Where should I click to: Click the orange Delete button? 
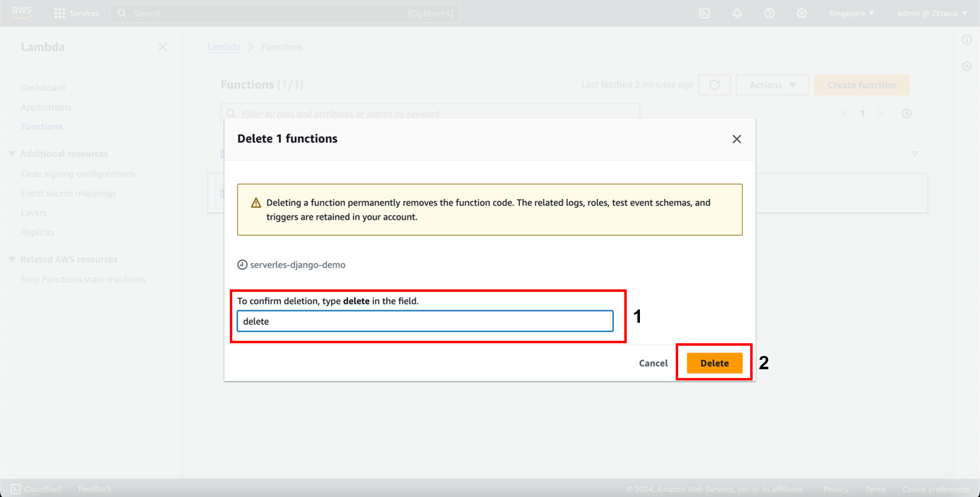[x=714, y=363]
